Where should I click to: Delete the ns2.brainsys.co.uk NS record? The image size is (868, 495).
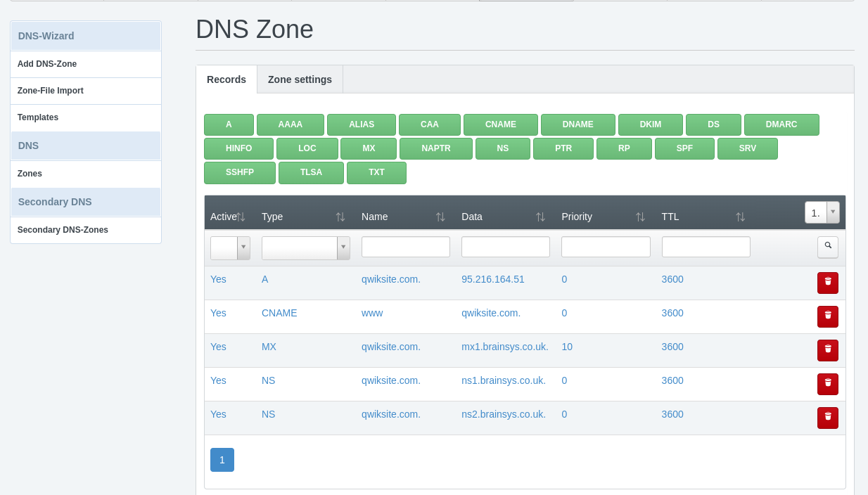tap(827, 418)
